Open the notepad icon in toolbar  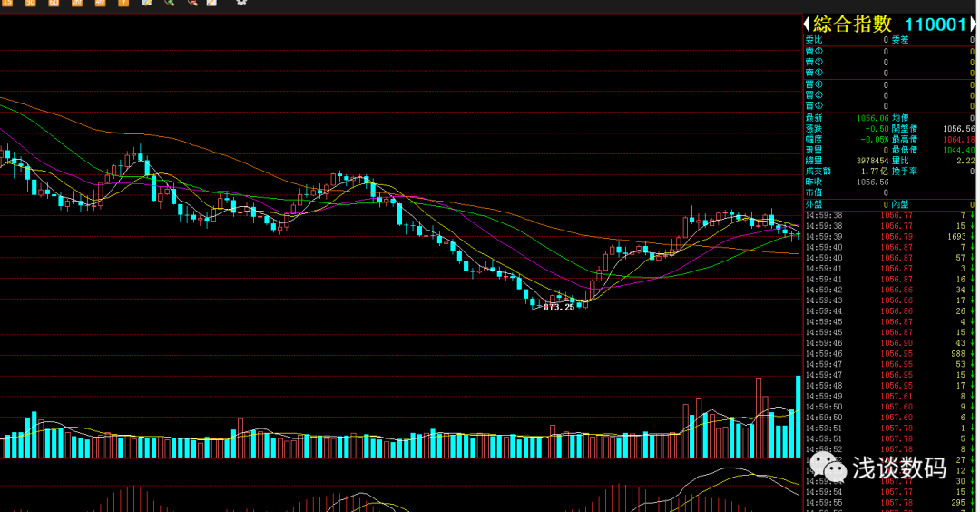tap(211, 3)
